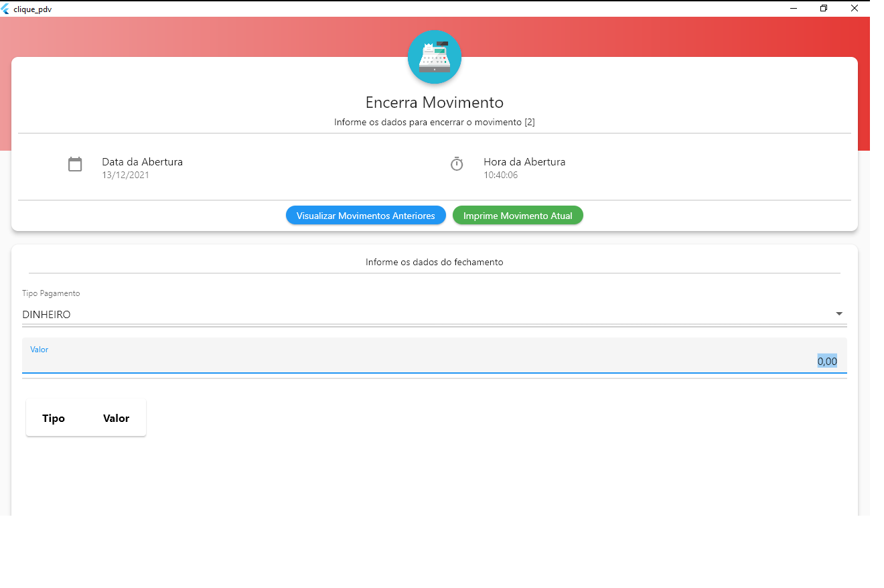This screenshot has width=884, height=588.
Task: Select the opening date 13/12/2021
Action: [x=125, y=175]
